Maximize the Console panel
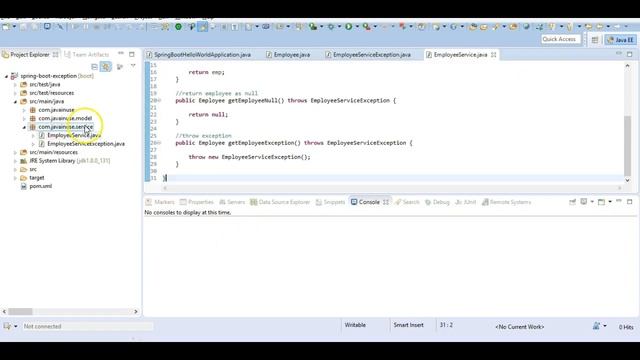The height and width of the screenshot is (360, 640). (629, 202)
